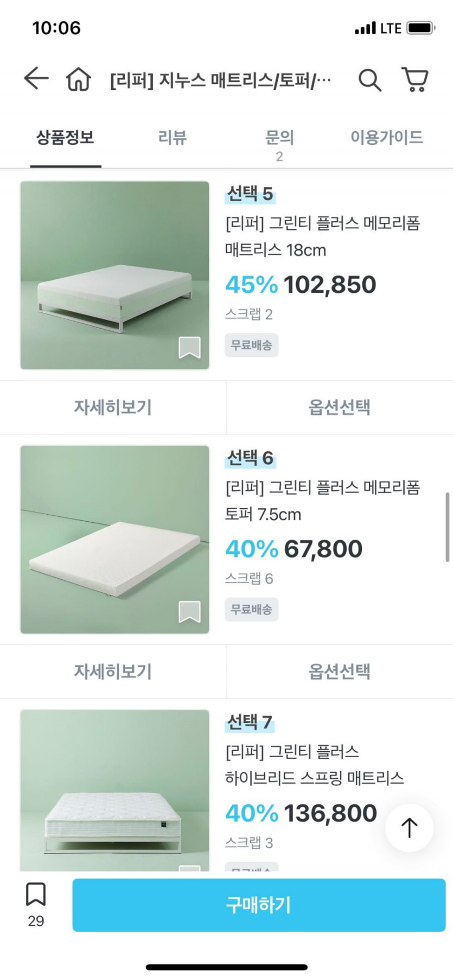The height and width of the screenshot is (980, 453).
Task: Switch to the 리뷰 tab
Action: [172, 138]
